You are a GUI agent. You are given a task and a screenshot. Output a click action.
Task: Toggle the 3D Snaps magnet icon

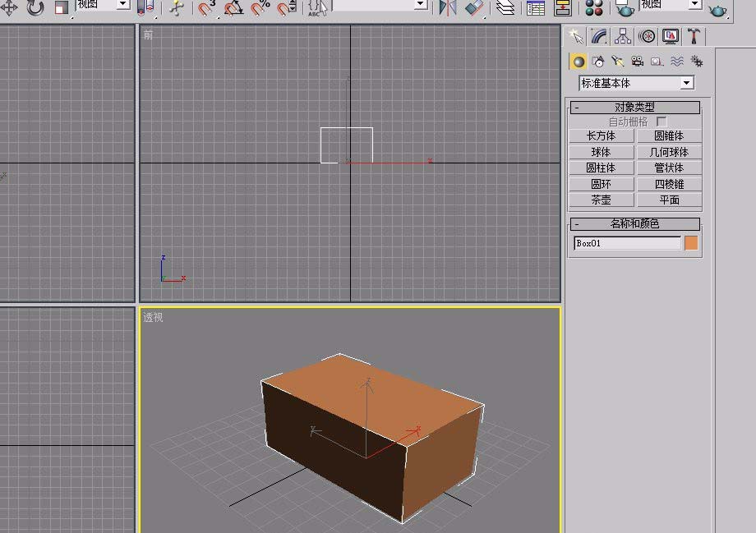206,8
